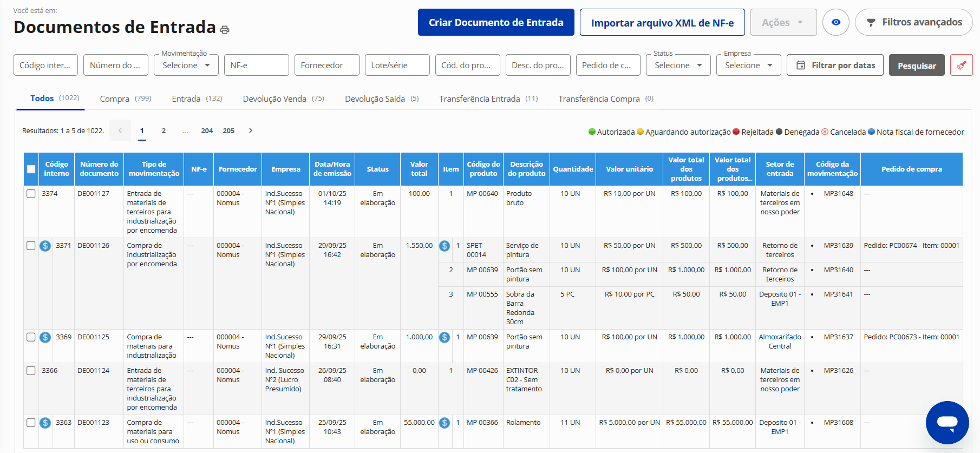Viewport: 980px width, 453px height.
Task: Tick the checkbox for row DE001124
Action: pyautogui.click(x=31, y=371)
